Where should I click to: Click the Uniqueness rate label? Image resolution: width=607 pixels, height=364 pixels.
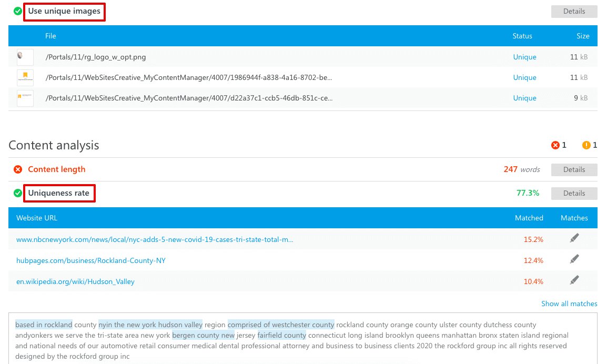(58, 193)
